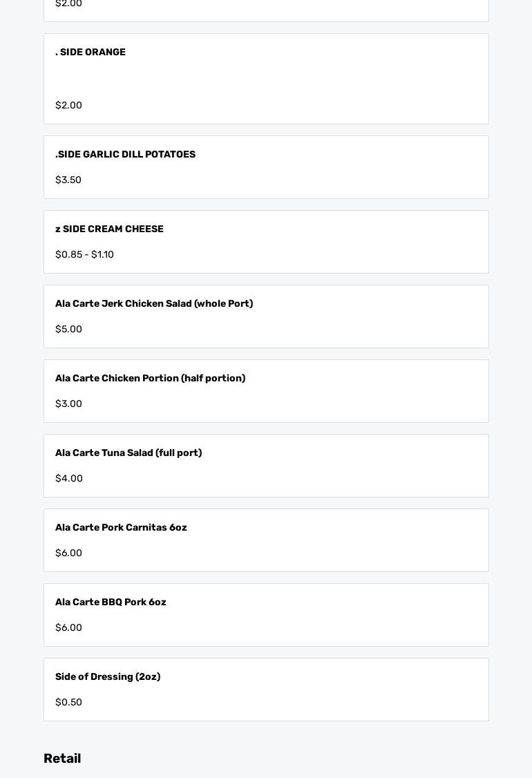Click the $4.00 Tuna Salad price

click(68, 479)
